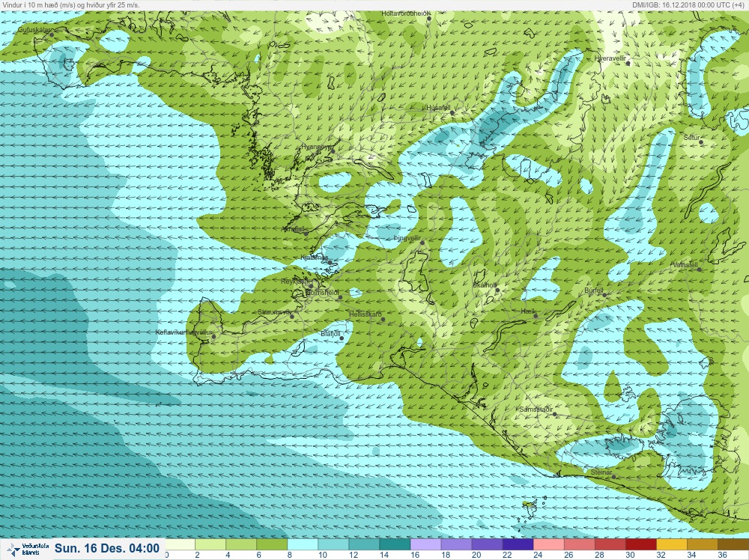Pick the medium purple 18–20 m/s legend swatch
The height and width of the screenshot is (560, 749).
click(x=456, y=544)
